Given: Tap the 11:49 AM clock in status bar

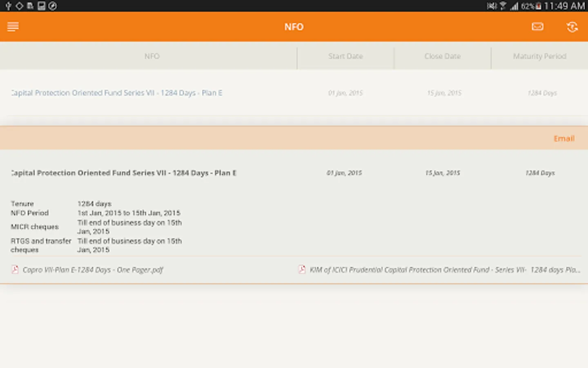Looking at the screenshot, I should pos(564,6).
